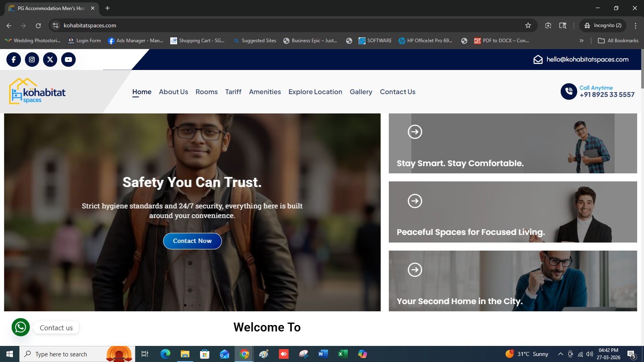Image resolution: width=644 pixels, height=362 pixels.
Task: Click the phone call icon beside Call Anytime
Action: [569, 91]
